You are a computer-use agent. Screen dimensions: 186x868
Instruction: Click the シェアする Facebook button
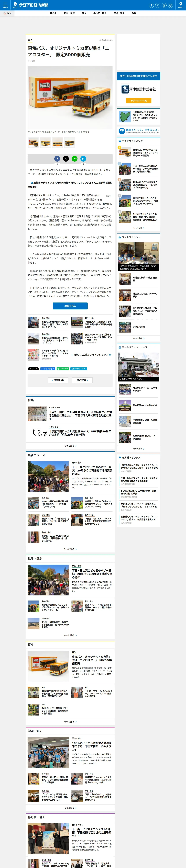point(48,369)
